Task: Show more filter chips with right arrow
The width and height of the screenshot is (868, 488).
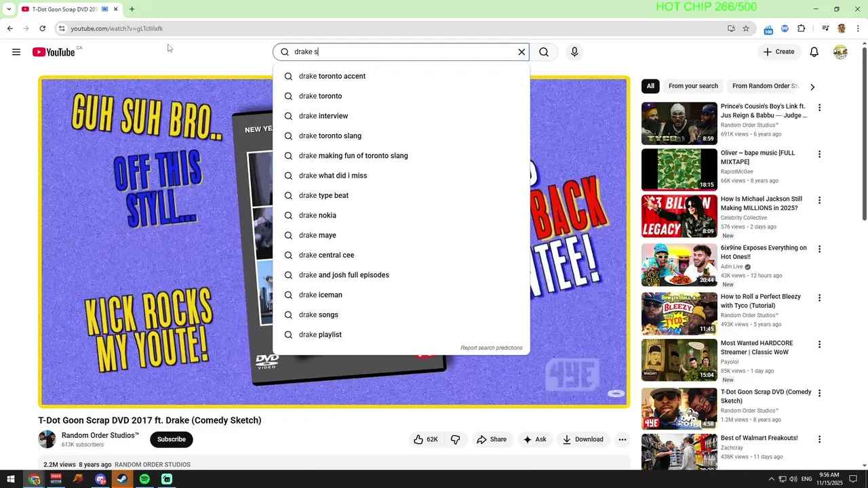Action: (812, 87)
